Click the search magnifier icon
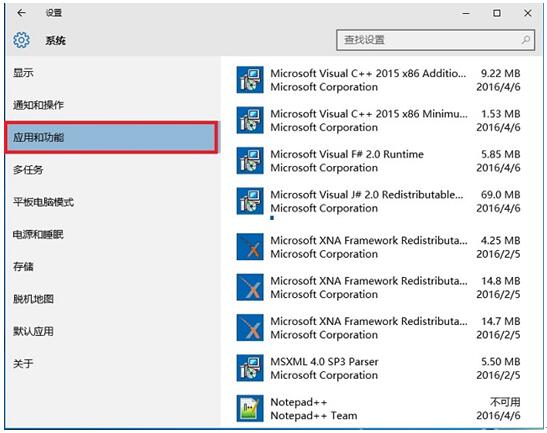This screenshot has height=433, width=547. (526, 40)
